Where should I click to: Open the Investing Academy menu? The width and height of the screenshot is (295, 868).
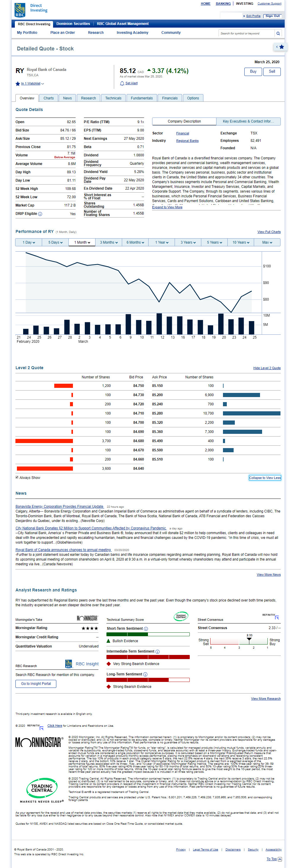point(132,33)
